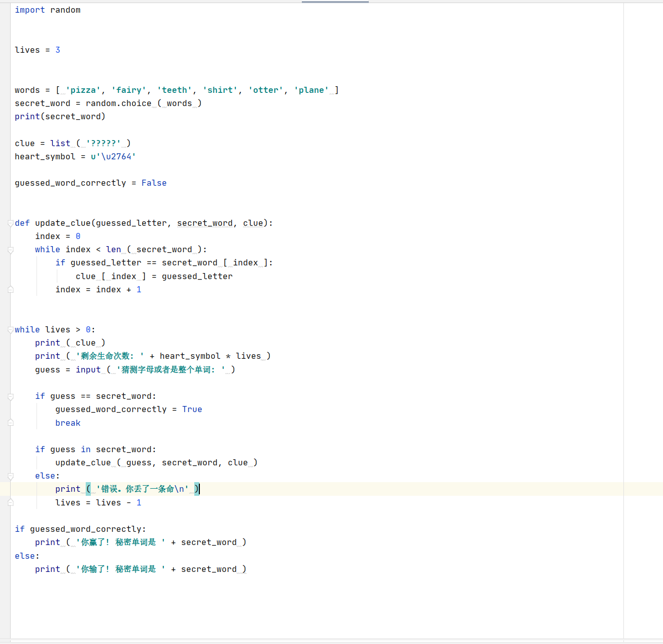Click the '你输了! 秘密单词是' string
663x644 pixels.
[121, 569]
